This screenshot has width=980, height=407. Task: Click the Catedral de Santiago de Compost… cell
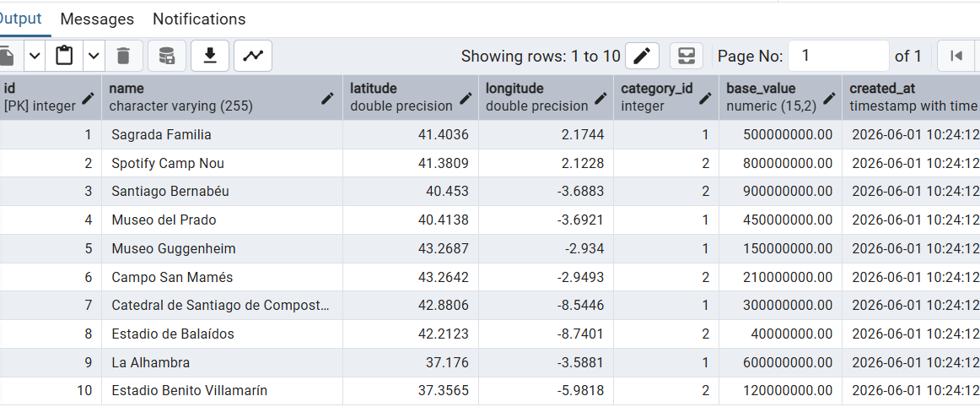[222, 306]
